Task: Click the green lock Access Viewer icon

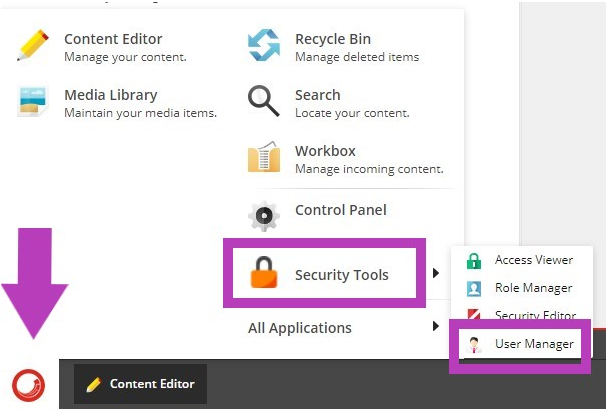Action: pos(474,261)
